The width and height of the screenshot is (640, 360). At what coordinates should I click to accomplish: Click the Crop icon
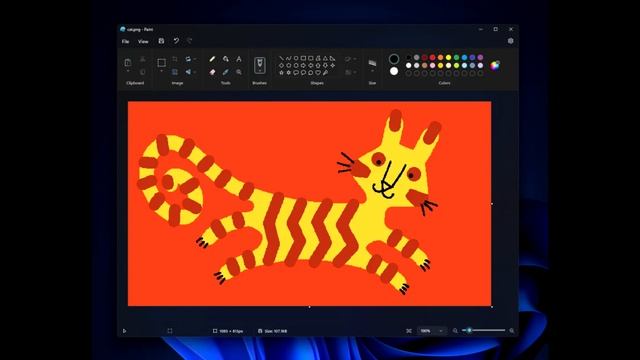175,60
